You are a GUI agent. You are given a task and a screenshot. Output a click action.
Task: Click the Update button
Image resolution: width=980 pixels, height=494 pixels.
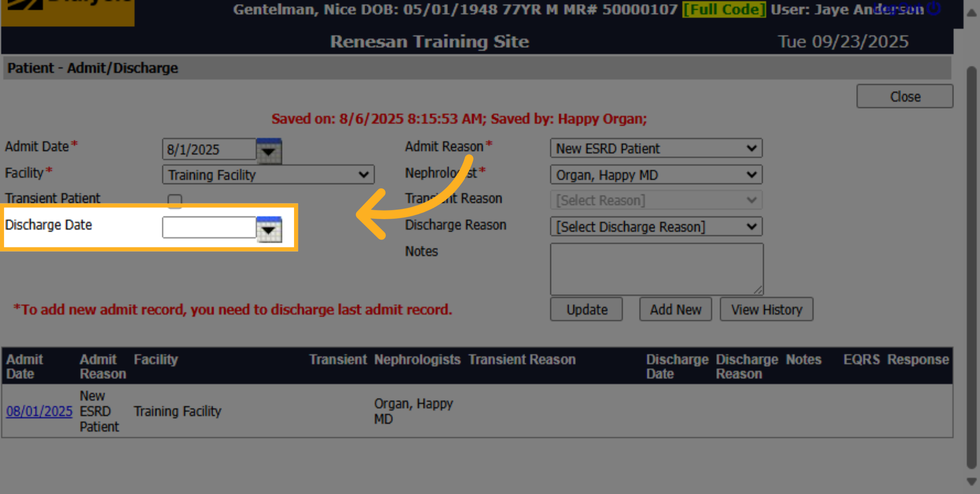pyautogui.click(x=586, y=309)
